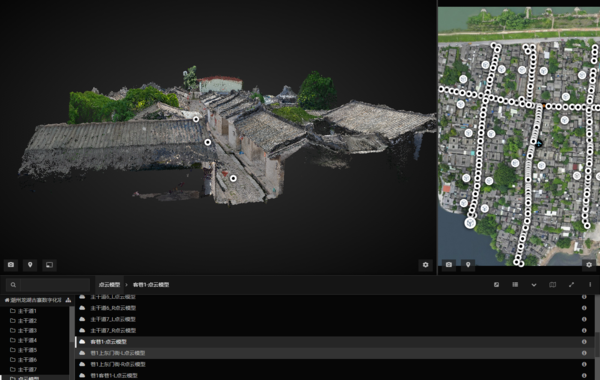The image size is (600, 380).
Task: Show info for the 主干道7_L点云模型 row
Action: [584, 319]
